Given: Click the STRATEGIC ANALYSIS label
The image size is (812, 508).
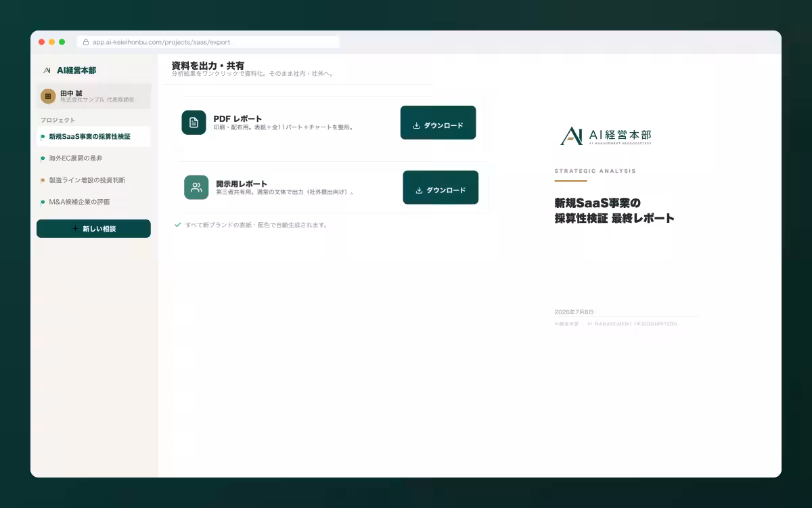Looking at the screenshot, I should pyautogui.click(x=595, y=171).
